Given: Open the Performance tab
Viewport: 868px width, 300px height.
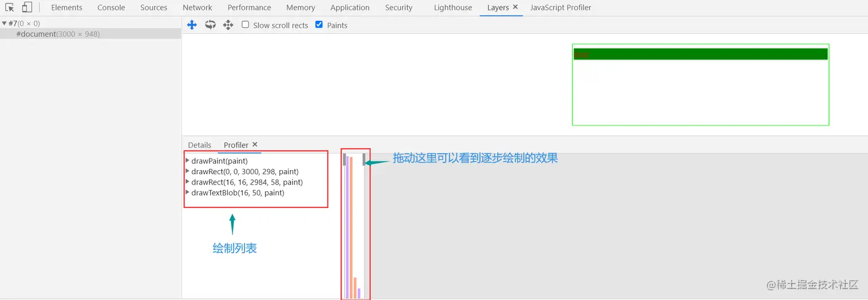Looking at the screenshot, I should click(x=249, y=7).
